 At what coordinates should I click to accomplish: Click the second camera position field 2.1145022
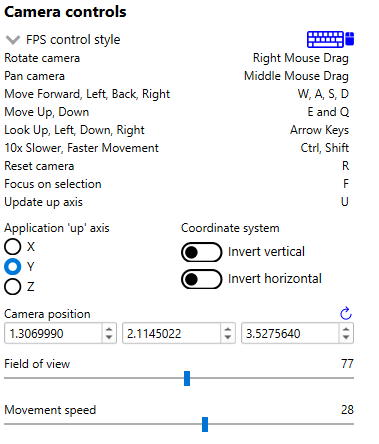point(171,333)
